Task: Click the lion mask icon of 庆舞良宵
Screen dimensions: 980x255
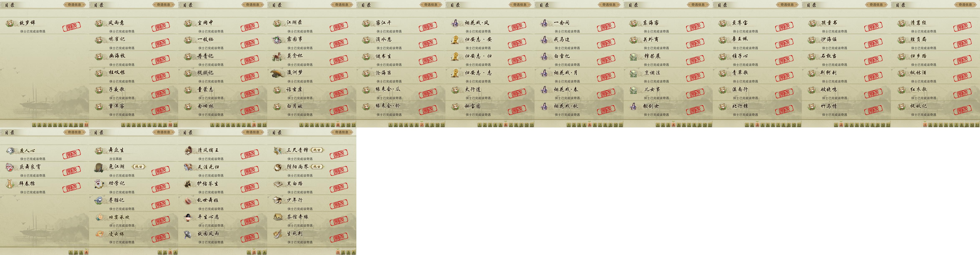Action: tap(10, 167)
